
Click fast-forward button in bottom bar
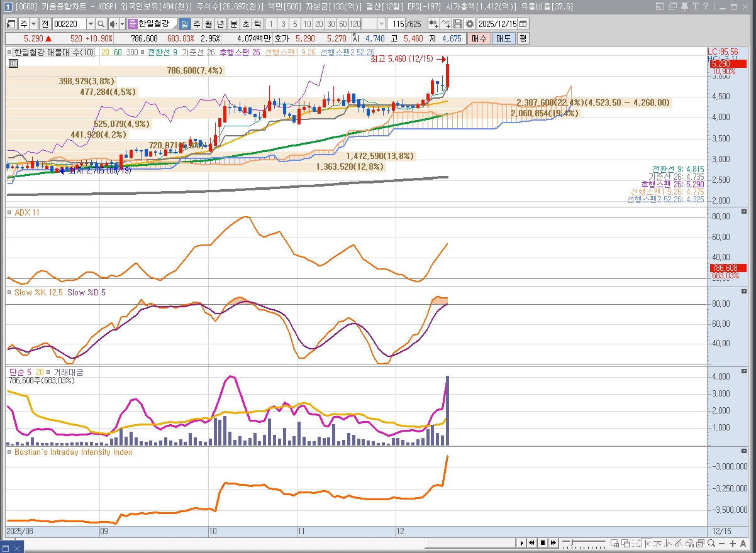click(x=553, y=543)
